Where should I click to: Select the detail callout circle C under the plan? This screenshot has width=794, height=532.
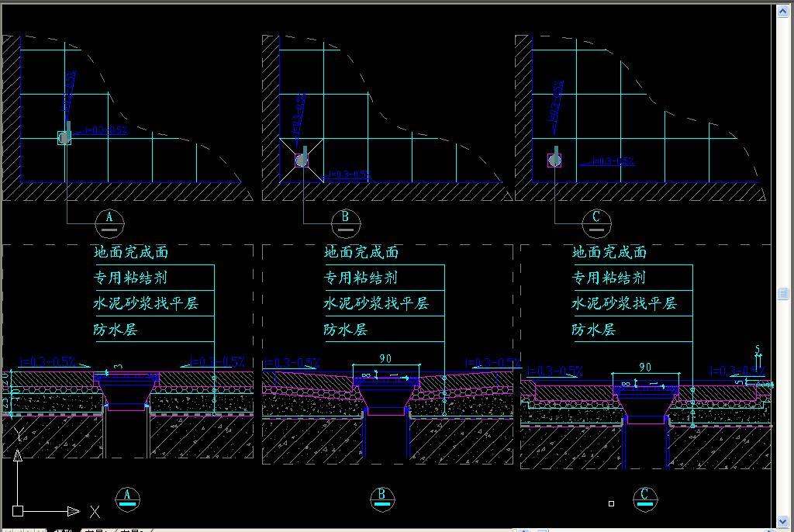coord(596,223)
